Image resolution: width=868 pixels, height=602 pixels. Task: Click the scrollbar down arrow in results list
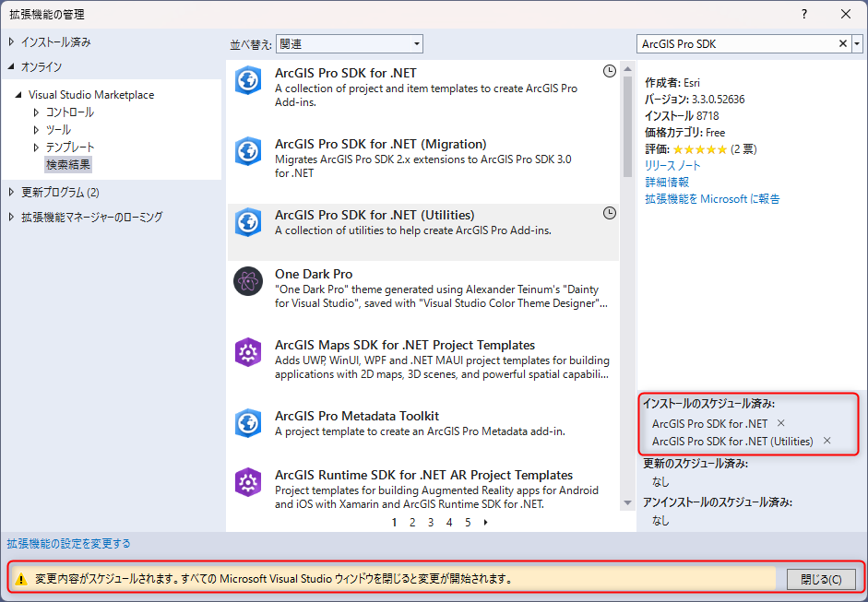tap(627, 503)
